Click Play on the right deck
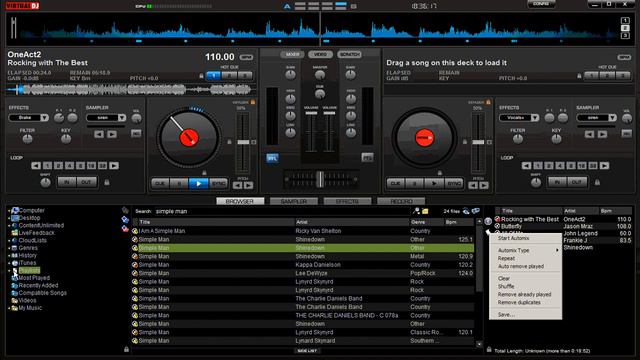Screen dimensions: 640x360 pos(434,184)
